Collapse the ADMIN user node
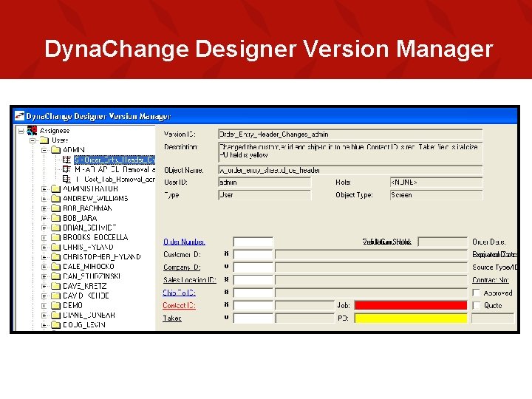This screenshot has width=532, height=399. (x=44, y=149)
